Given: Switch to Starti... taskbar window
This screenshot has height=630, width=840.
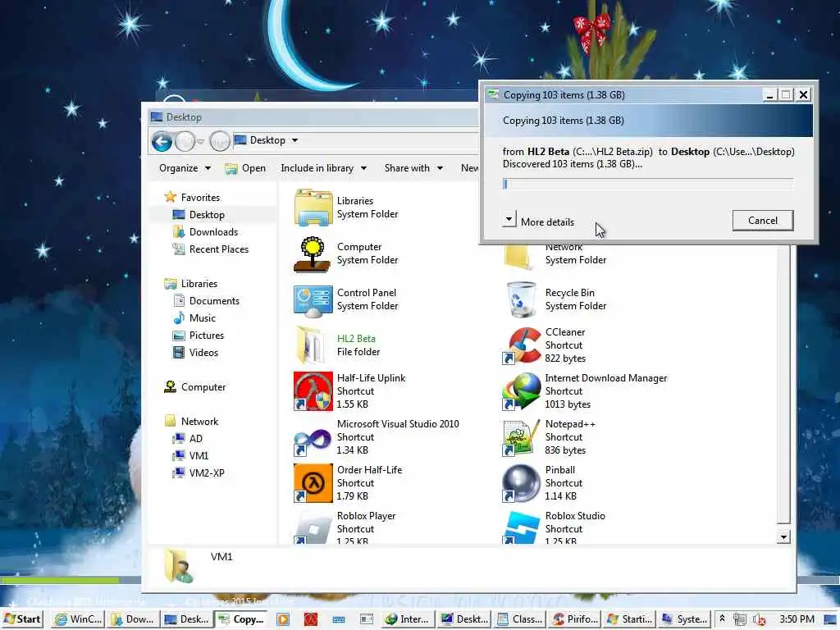Looking at the screenshot, I should point(630,619).
